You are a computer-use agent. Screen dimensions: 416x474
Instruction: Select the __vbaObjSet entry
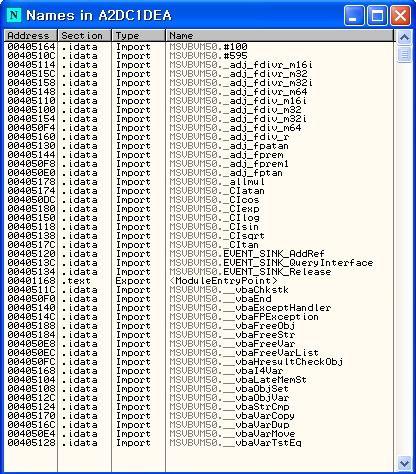[x=199, y=389]
